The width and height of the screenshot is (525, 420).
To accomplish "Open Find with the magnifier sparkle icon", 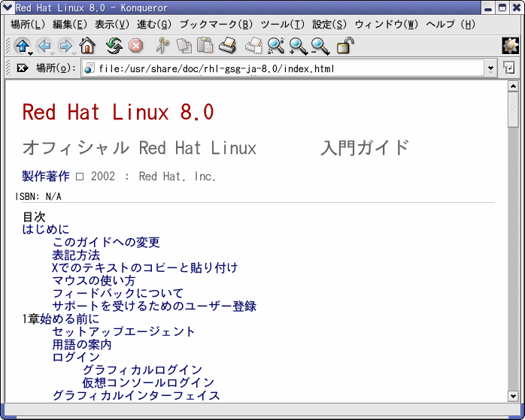I will tap(276, 46).
